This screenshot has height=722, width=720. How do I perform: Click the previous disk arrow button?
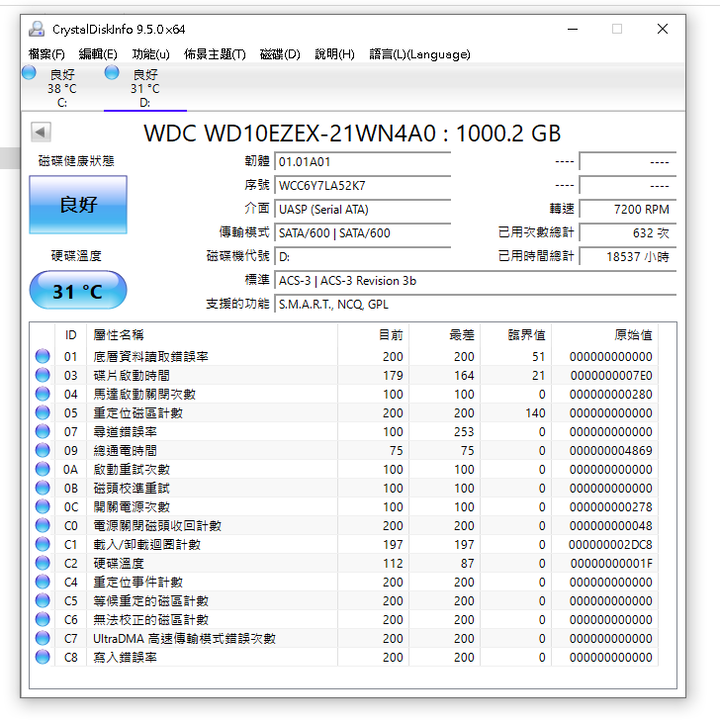pos(41,133)
